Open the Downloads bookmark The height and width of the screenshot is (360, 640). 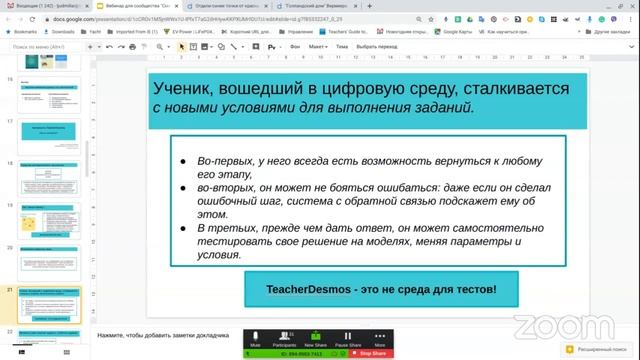click(59, 31)
